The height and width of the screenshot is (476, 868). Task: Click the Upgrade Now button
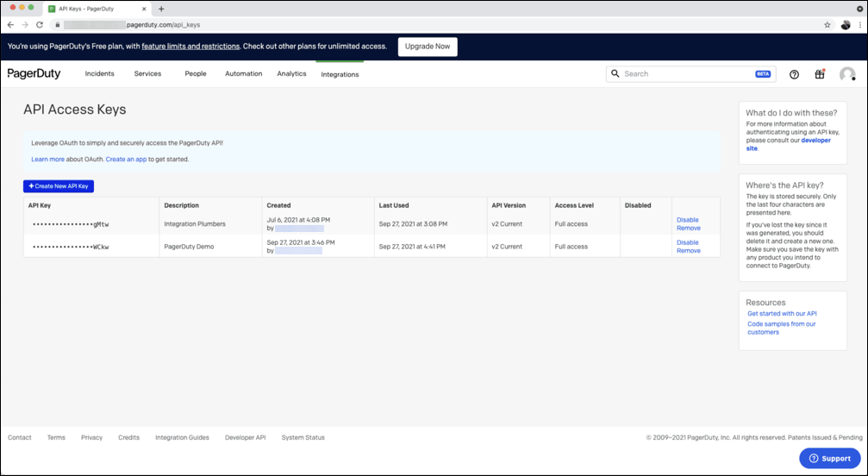click(428, 47)
